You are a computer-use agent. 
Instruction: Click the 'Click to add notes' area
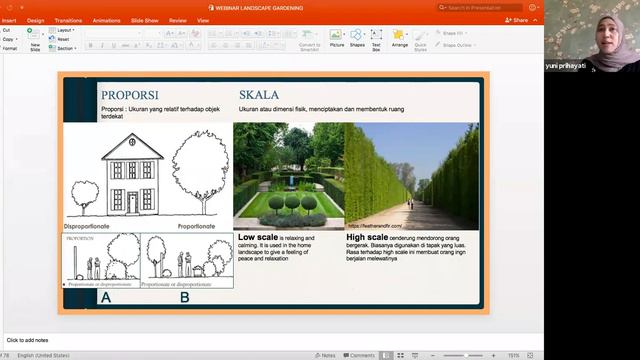(27, 340)
